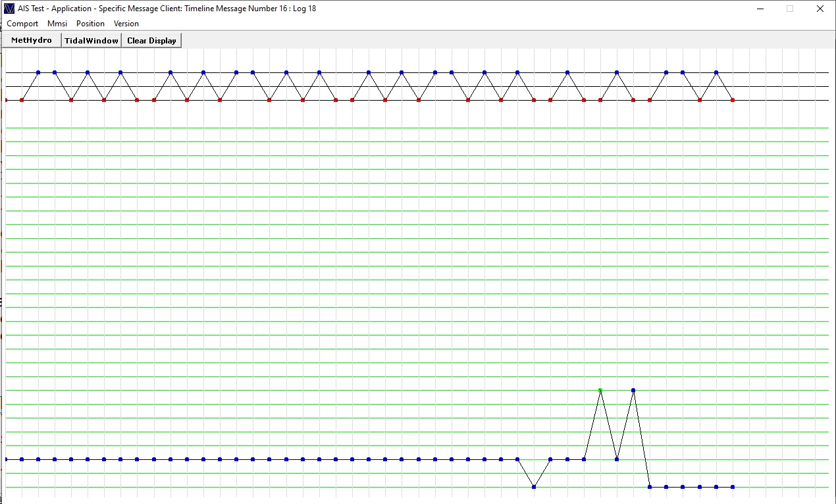Select the final blue marker on the lower trace
Image resolution: width=836 pixels, height=504 pixels.
point(733,487)
